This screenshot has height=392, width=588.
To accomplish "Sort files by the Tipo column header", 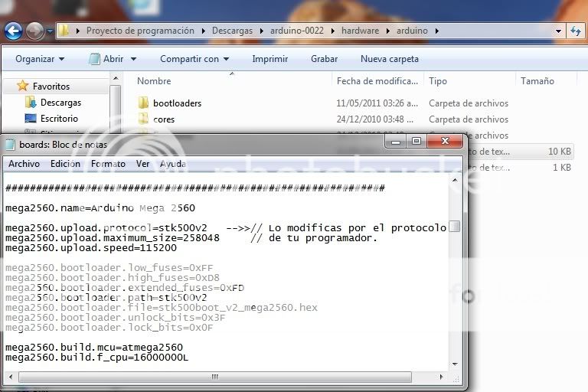I will 438,81.
